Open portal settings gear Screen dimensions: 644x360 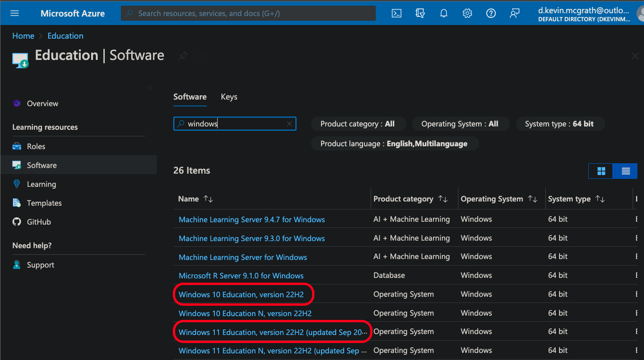tap(467, 13)
